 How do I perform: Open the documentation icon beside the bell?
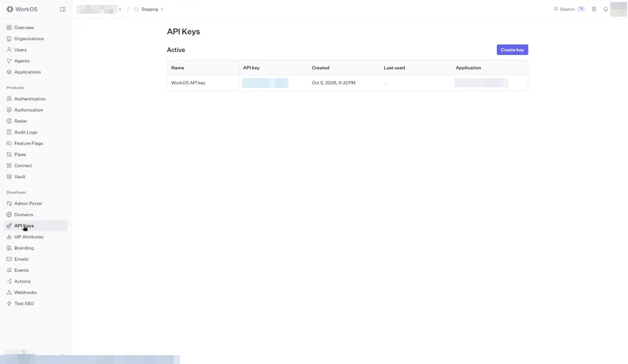pos(594,9)
